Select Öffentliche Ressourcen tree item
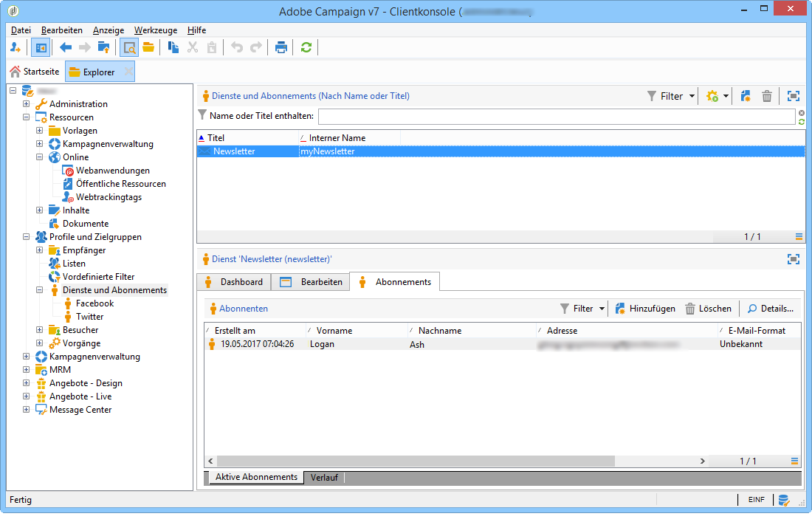 pos(120,184)
